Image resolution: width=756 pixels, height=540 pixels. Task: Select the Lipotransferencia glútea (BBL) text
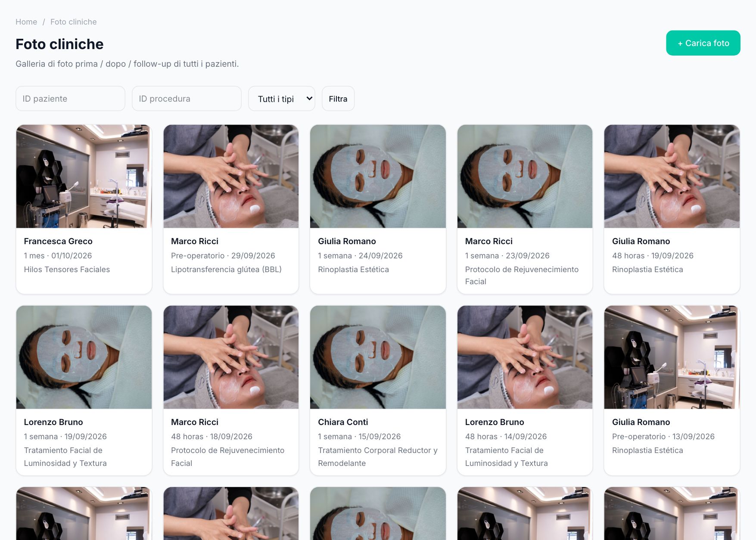pyautogui.click(x=226, y=270)
